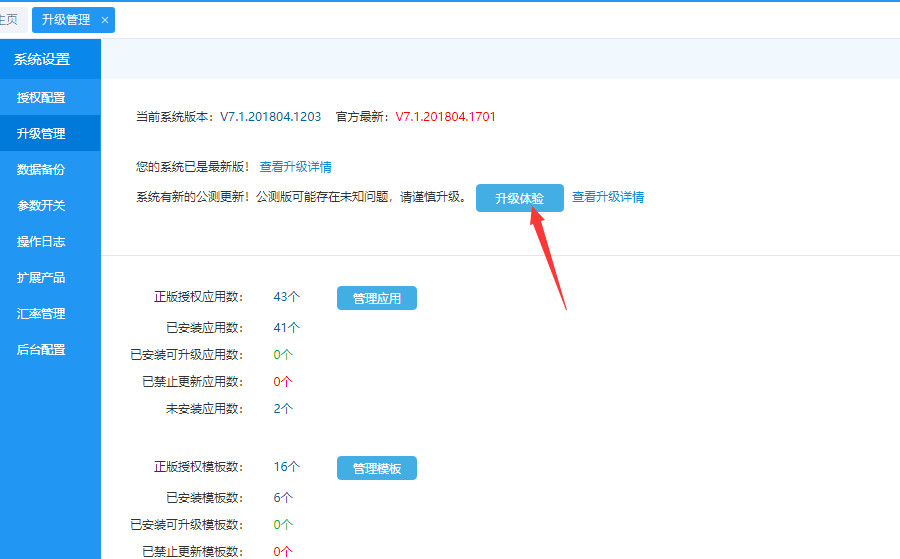Screen dimensions: 900x559
Task: Open 查看升级详情 link beside 您的系统已是最新版
Action: (295, 167)
